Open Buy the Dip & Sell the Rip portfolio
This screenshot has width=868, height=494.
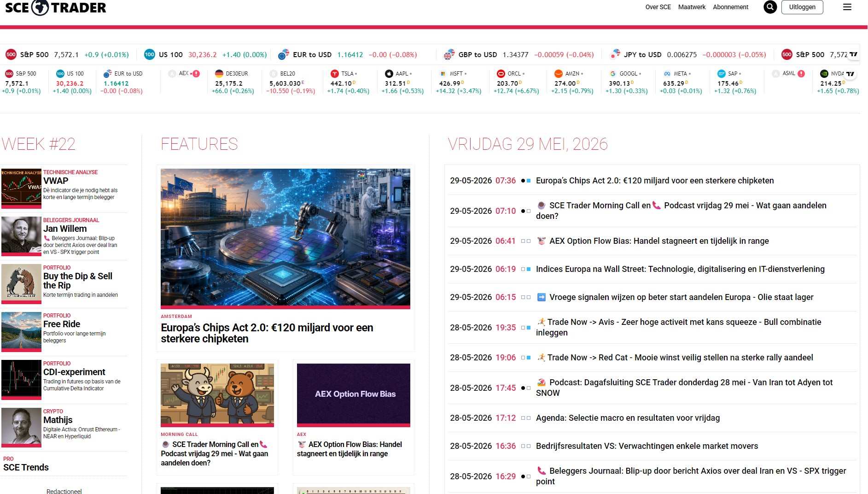(x=64, y=283)
